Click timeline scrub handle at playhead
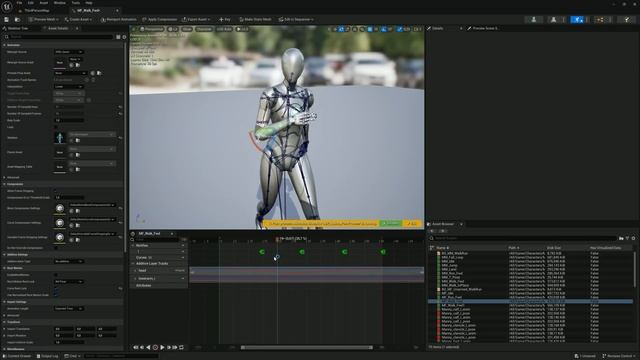Image resolution: width=640 pixels, height=360 pixels. point(277,239)
